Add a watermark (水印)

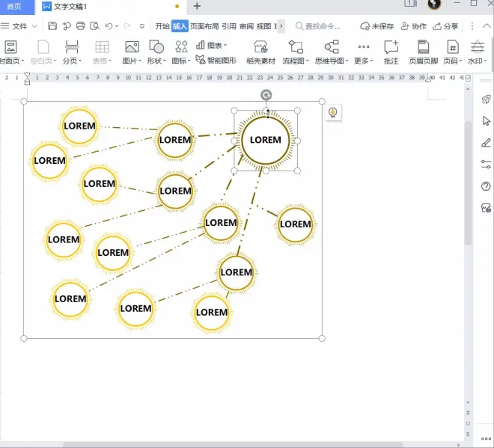point(478,52)
